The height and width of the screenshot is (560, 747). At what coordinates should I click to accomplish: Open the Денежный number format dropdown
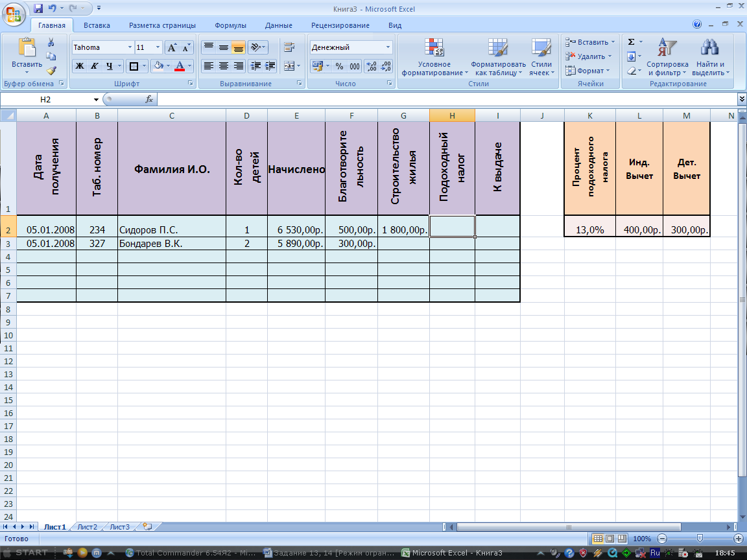pyautogui.click(x=388, y=47)
